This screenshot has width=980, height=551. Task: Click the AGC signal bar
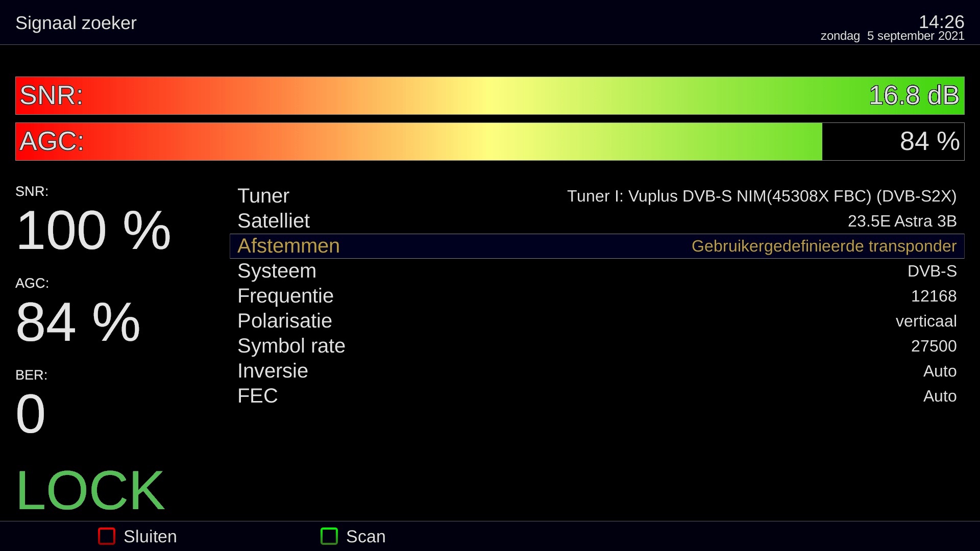(x=490, y=141)
